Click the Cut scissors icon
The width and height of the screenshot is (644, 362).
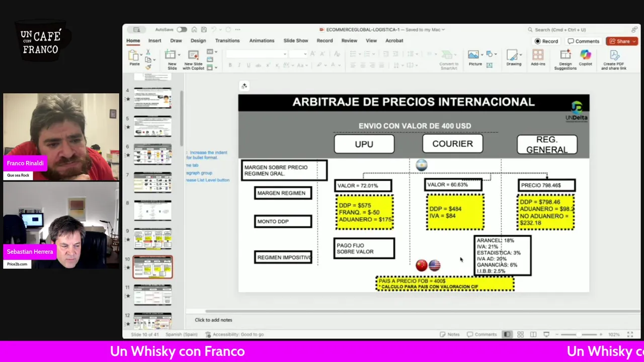tap(148, 52)
